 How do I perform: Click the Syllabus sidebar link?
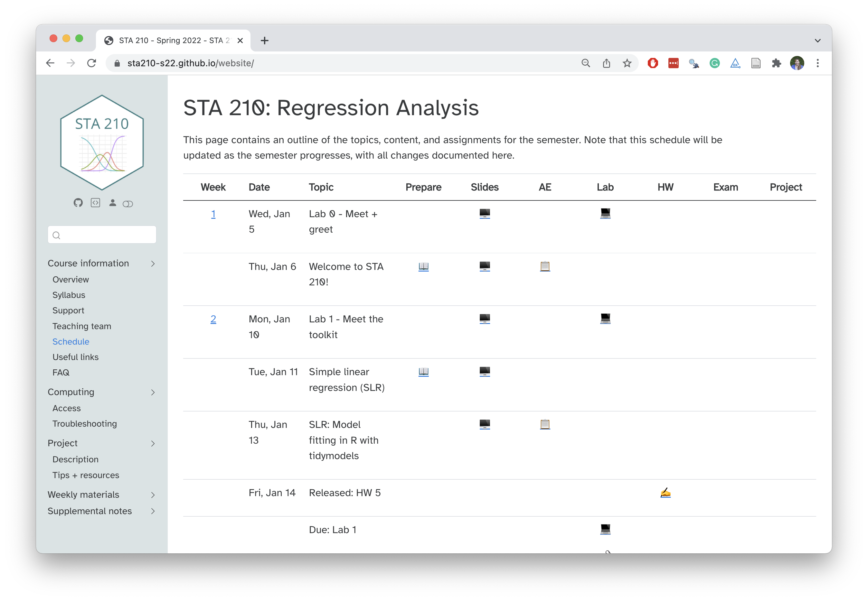point(69,295)
